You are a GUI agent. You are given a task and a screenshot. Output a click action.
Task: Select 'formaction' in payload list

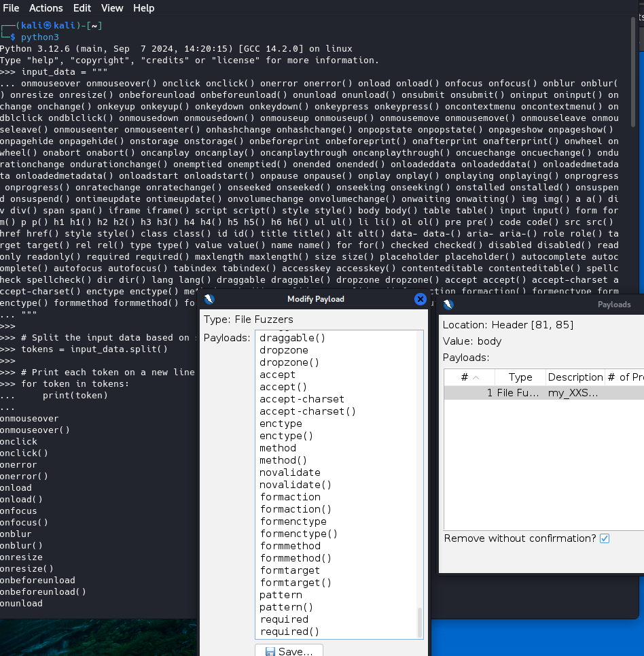click(x=290, y=497)
